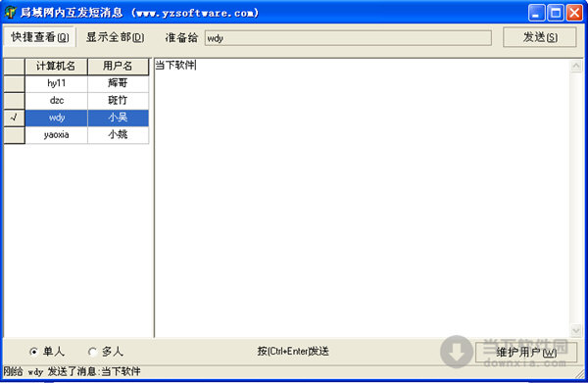Viewport: 588px width, 383px height.
Task: Click row selector beside hy11
Action: tap(15, 83)
